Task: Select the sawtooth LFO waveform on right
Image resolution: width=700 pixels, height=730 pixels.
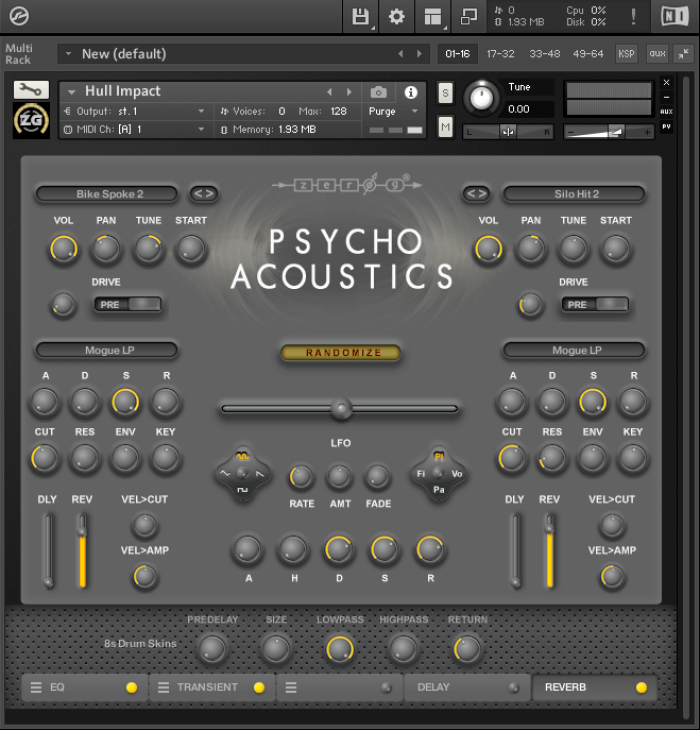Action: (x=260, y=473)
